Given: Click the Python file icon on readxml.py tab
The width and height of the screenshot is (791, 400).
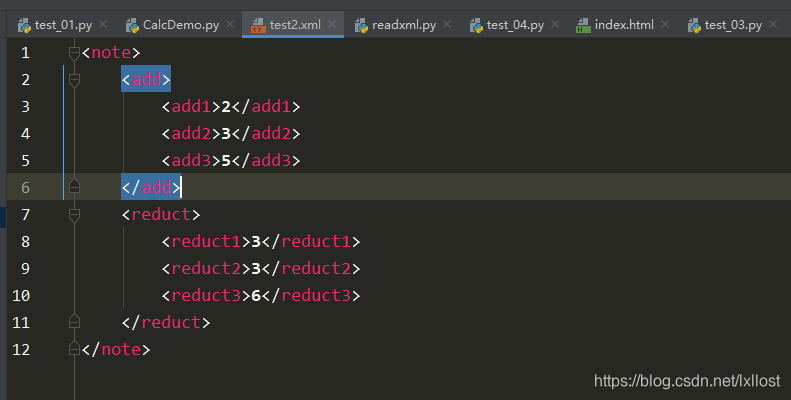Looking at the screenshot, I should point(361,25).
